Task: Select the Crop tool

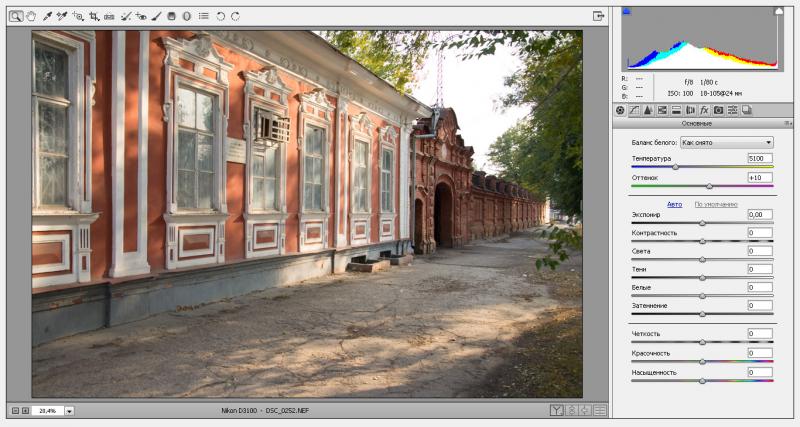Action: (94, 16)
